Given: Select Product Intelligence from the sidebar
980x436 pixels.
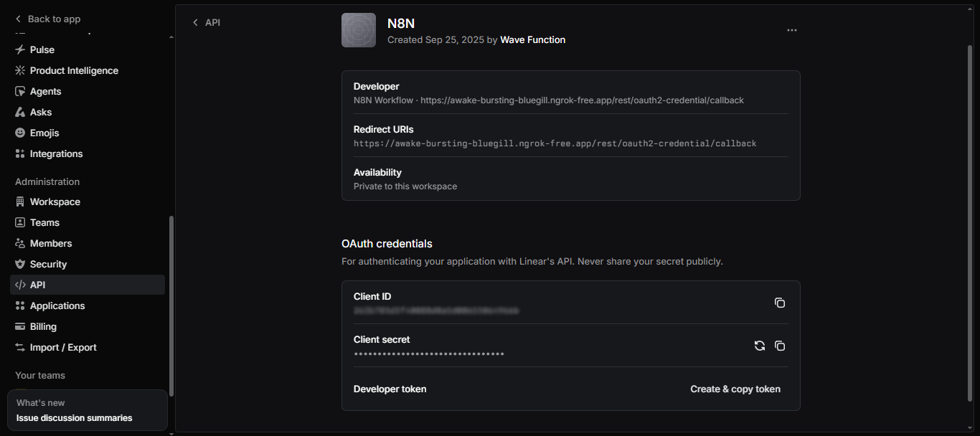Looking at the screenshot, I should click(x=74, y=70).
